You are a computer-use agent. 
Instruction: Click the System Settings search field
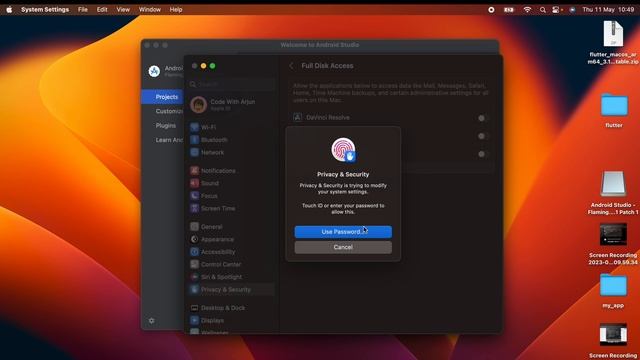[232, 84]
